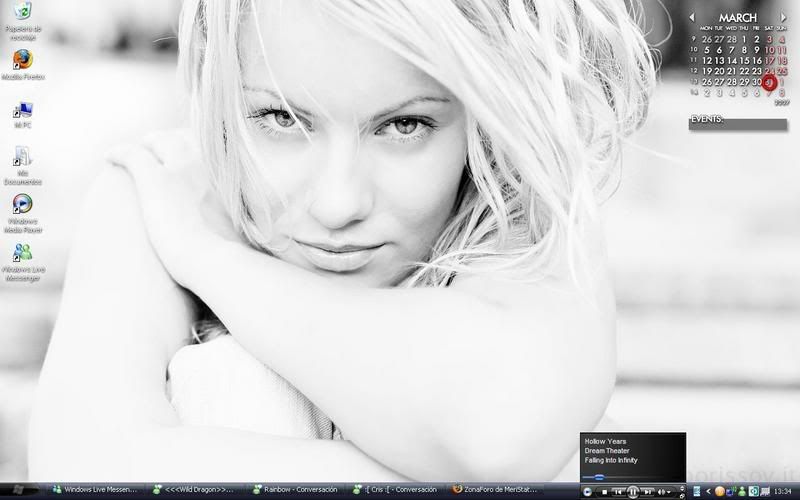Pause the song in the taskbar player

(633, 491)
